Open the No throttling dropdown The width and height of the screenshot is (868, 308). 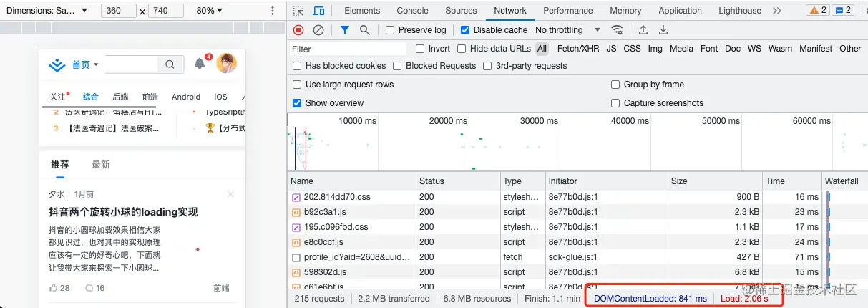coord(567,30)
